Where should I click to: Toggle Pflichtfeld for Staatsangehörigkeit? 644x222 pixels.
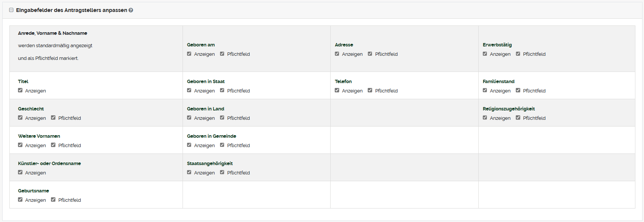[x=222, y=172]
